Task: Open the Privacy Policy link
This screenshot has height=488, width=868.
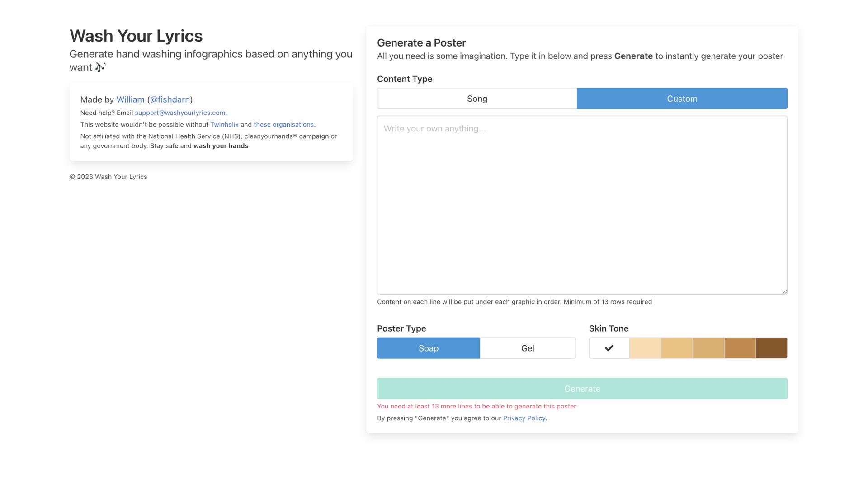Action: pos(524,418)
